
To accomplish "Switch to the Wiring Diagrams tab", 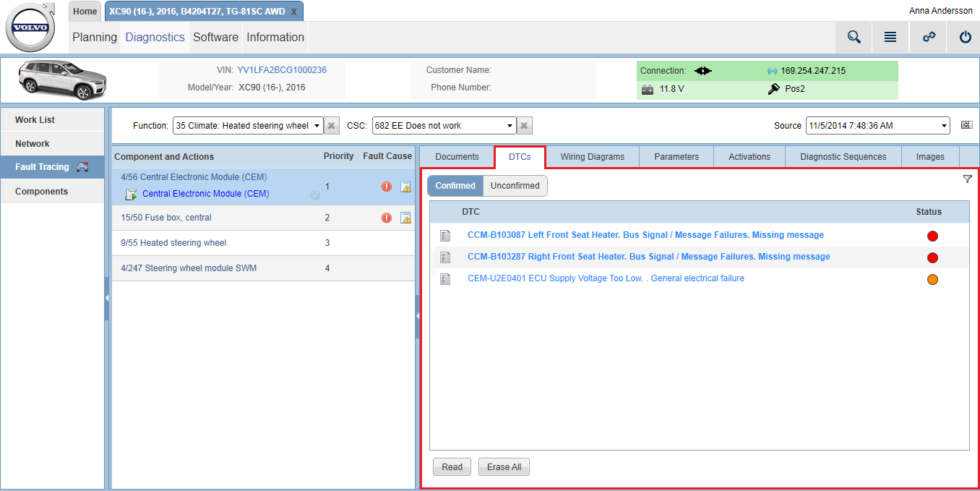I will click(593, 157).
